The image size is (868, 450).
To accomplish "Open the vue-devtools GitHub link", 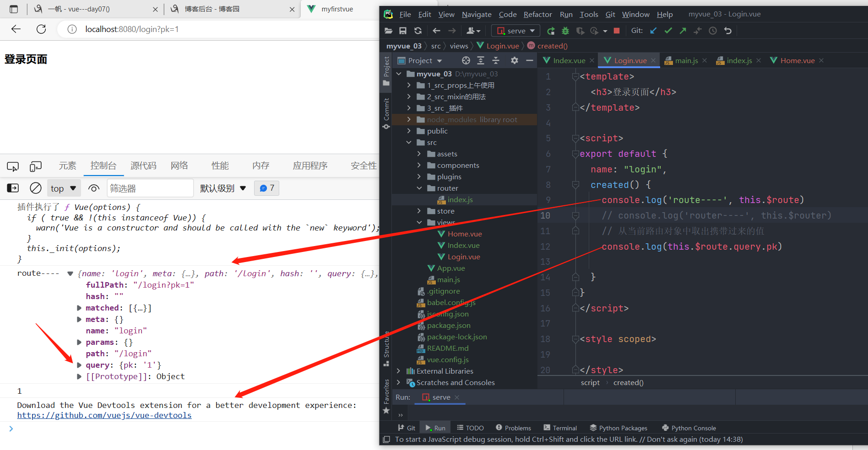I will click(x=104, y=415).
